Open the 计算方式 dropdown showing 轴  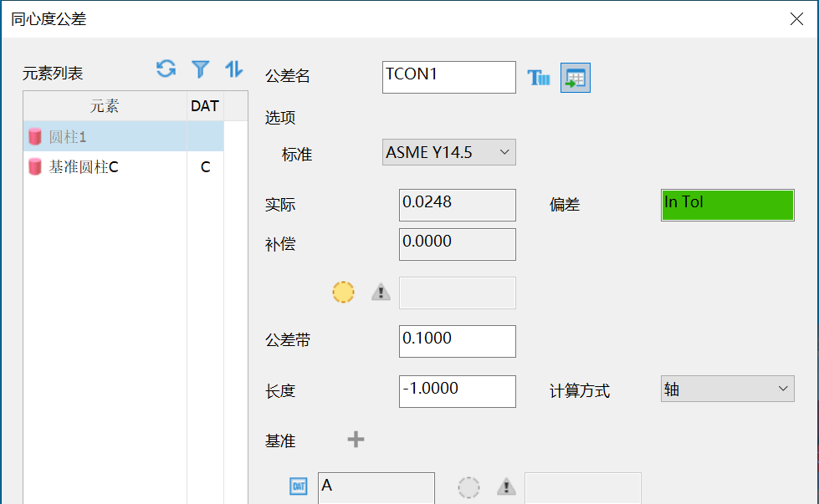click(726, 389)
